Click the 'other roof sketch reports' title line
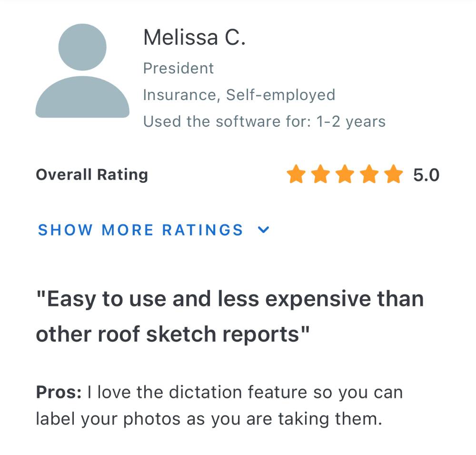476x455 pixels. tap(172, 334)
